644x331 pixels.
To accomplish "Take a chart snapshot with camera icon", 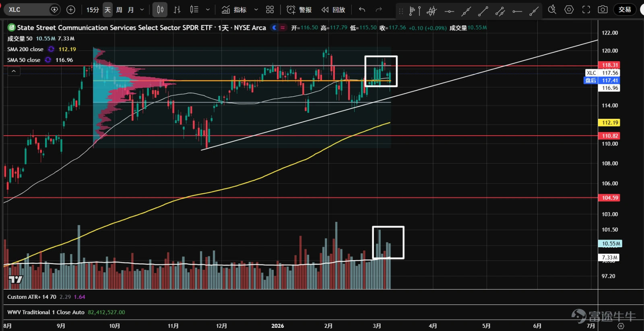I will click(603, 9).
